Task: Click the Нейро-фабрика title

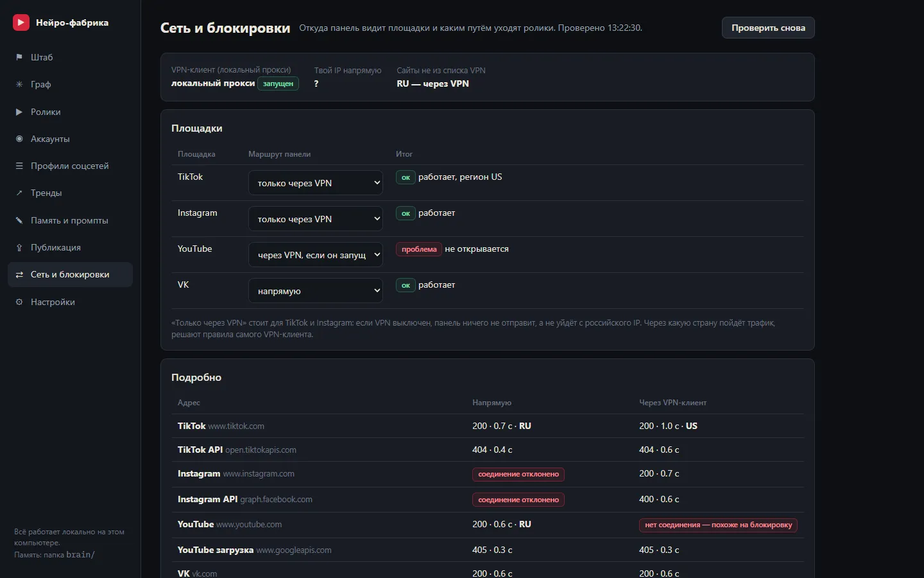Action: [x=72, y=22]
